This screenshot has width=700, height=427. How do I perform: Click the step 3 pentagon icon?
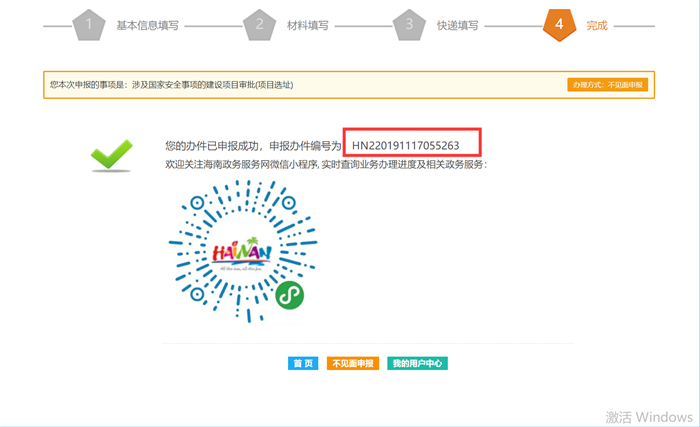point(409,25)
